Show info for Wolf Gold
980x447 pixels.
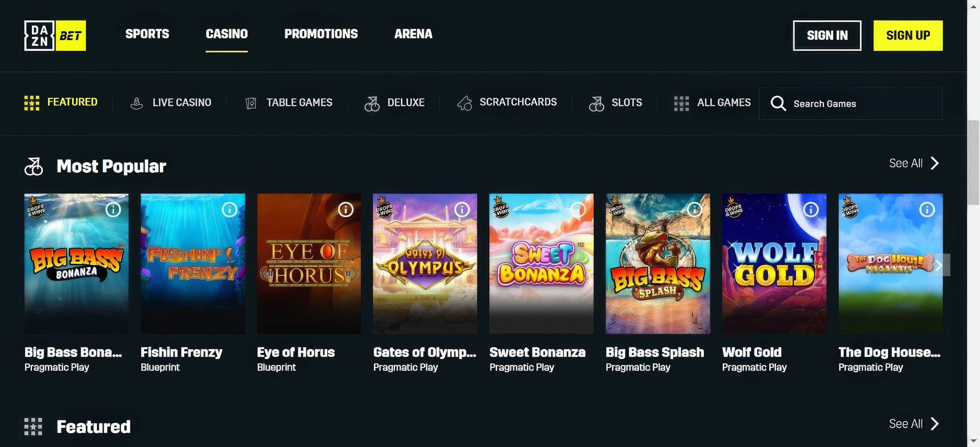pos(810,209)
